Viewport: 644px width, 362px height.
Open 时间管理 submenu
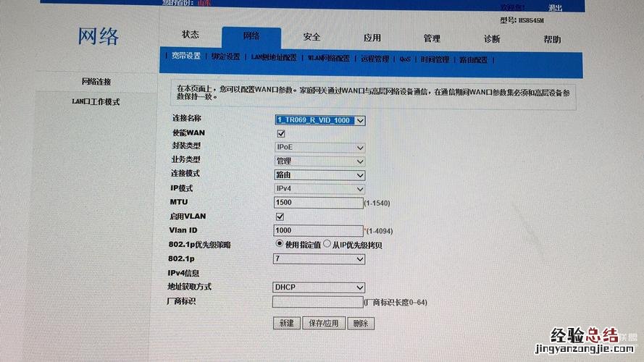click(435, 60)
